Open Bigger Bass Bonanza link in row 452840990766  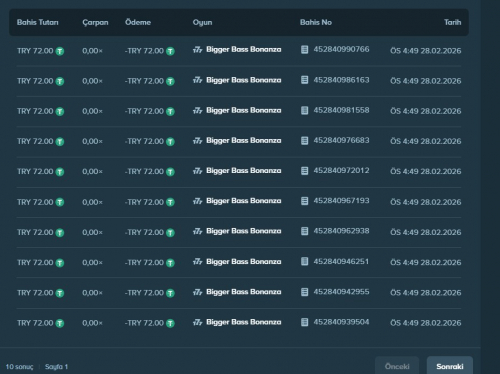pyautogui.click(x=244, y=50)
